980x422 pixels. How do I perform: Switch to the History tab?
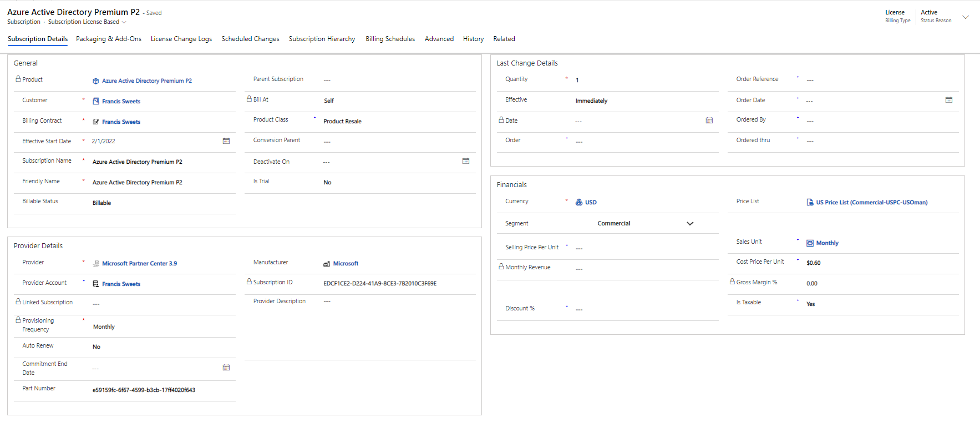coord(474,39)
